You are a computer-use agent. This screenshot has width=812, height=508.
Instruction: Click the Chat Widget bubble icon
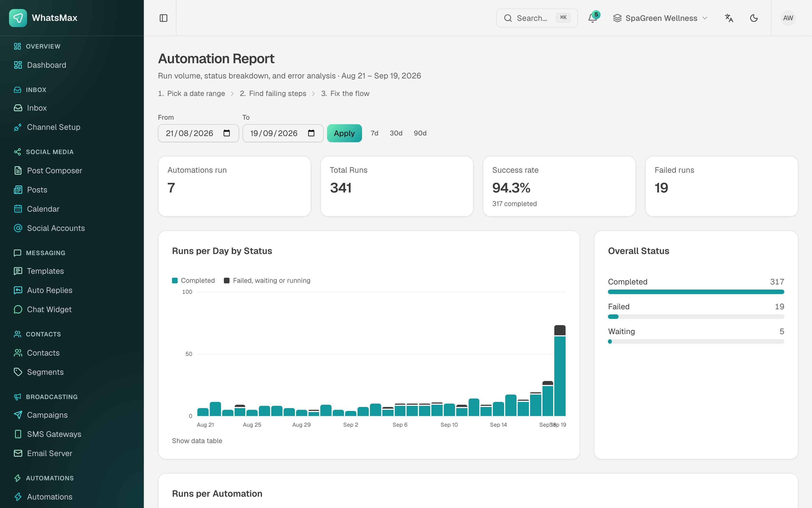point(18,309)
